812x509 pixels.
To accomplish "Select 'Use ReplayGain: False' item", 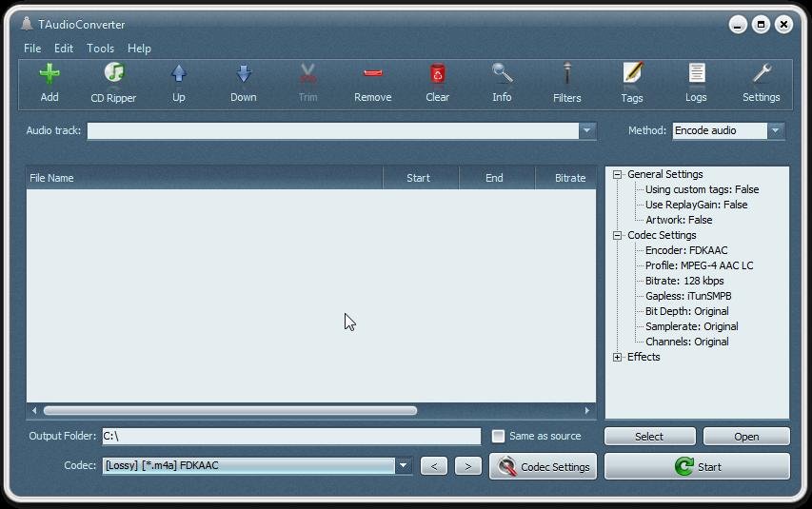I will pyautogui.click(x=696, y=205).
